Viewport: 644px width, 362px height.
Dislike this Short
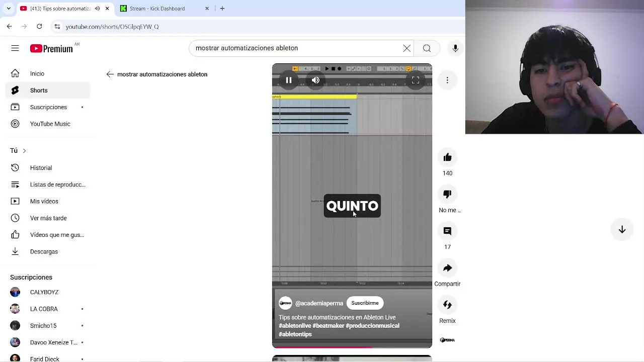447,195
